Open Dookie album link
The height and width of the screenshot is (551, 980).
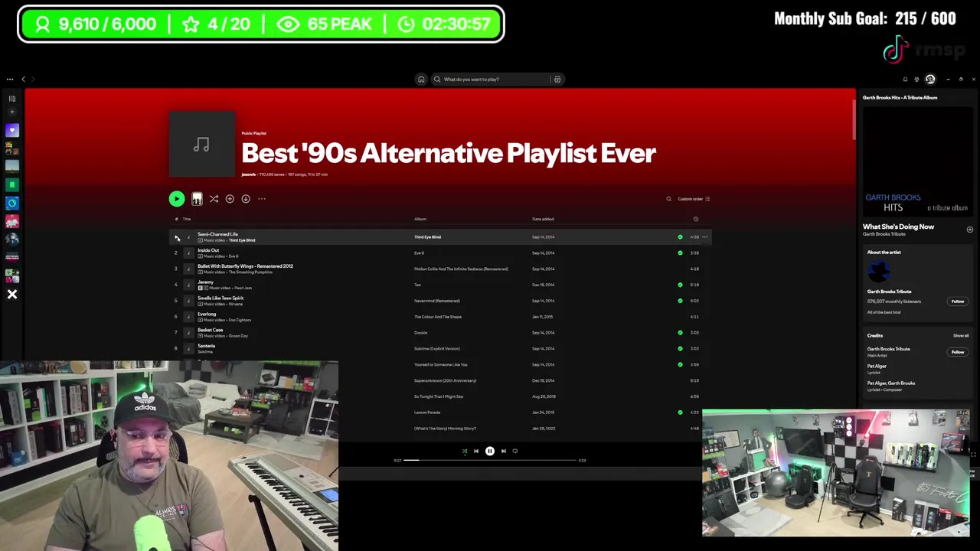tap(421, 333)
